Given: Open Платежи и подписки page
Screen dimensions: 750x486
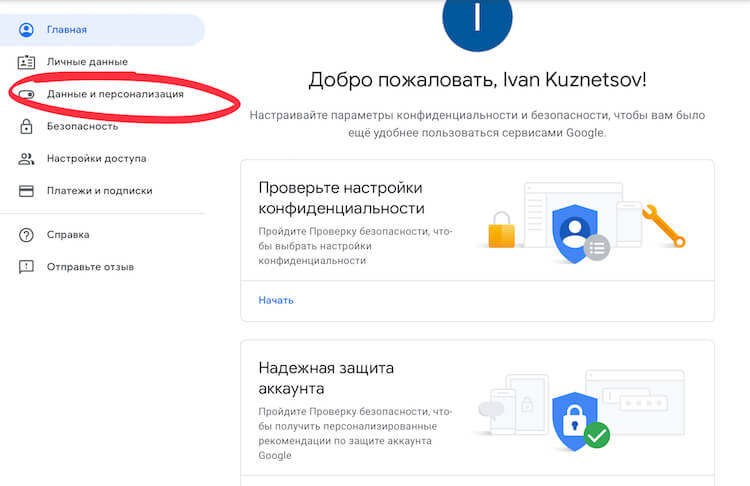Looking at the screenshot, I should 99,191.
